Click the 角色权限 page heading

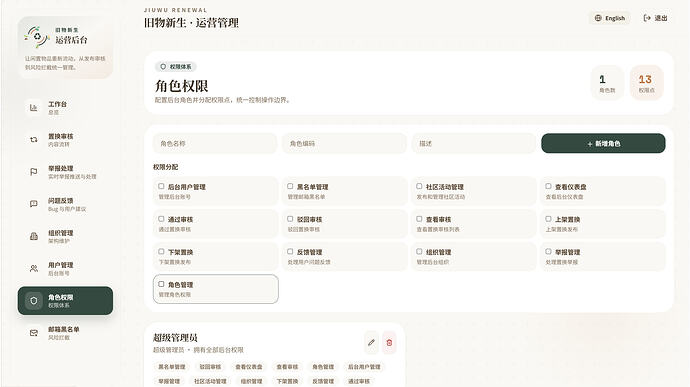click(181, 86)
